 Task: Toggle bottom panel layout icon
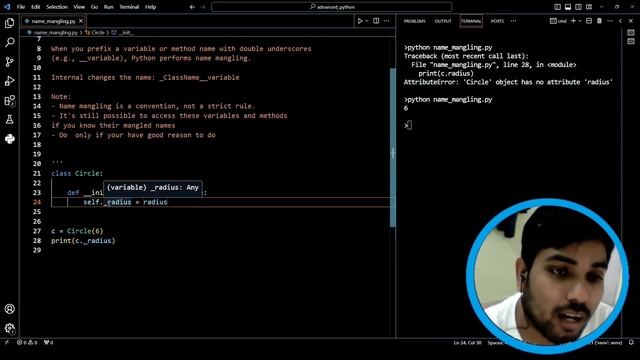click(568, 7)
